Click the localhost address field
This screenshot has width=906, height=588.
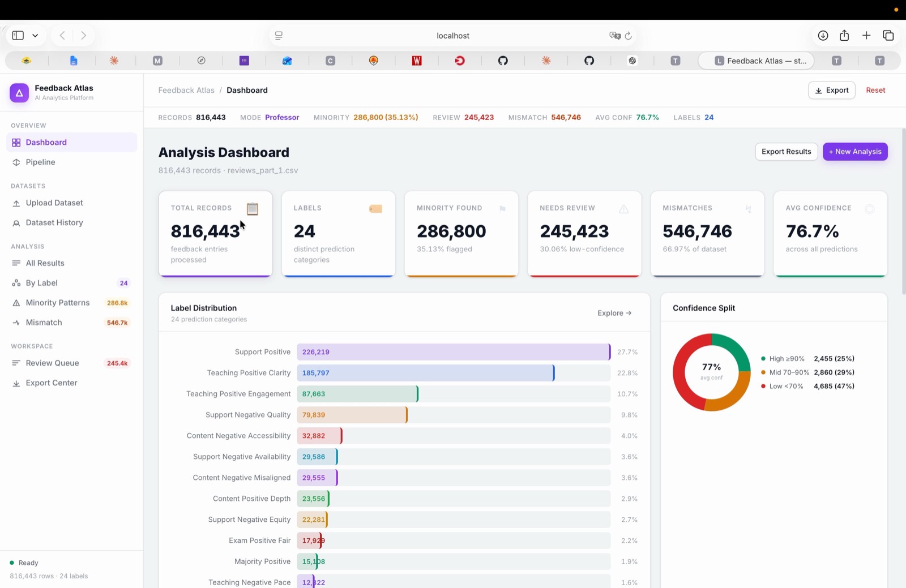[452, 36]
